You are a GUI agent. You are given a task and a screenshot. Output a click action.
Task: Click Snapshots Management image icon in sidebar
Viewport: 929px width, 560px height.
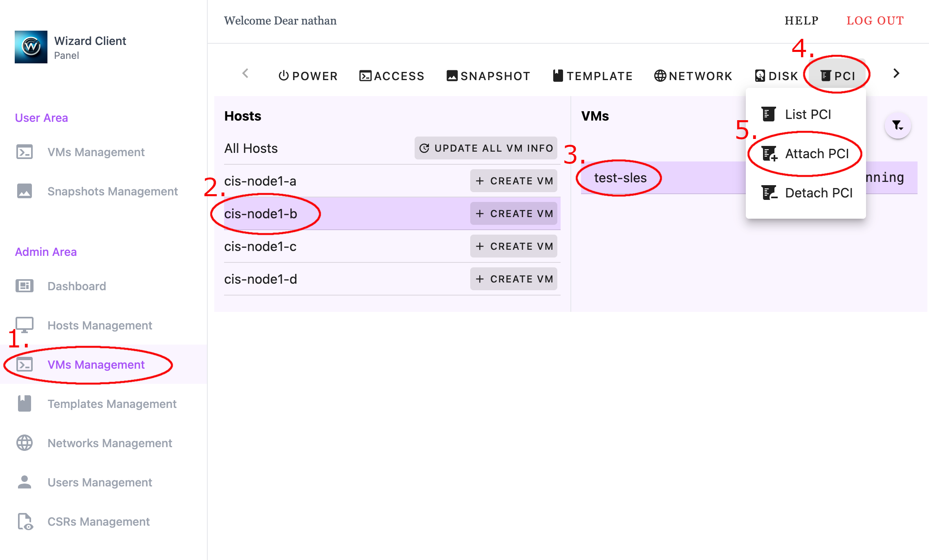pos(25,191)
